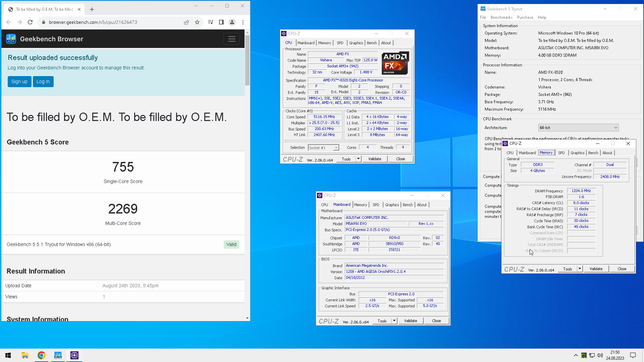
Task: Click the Geekbench Browser logo icon
Action: (11, 39)
